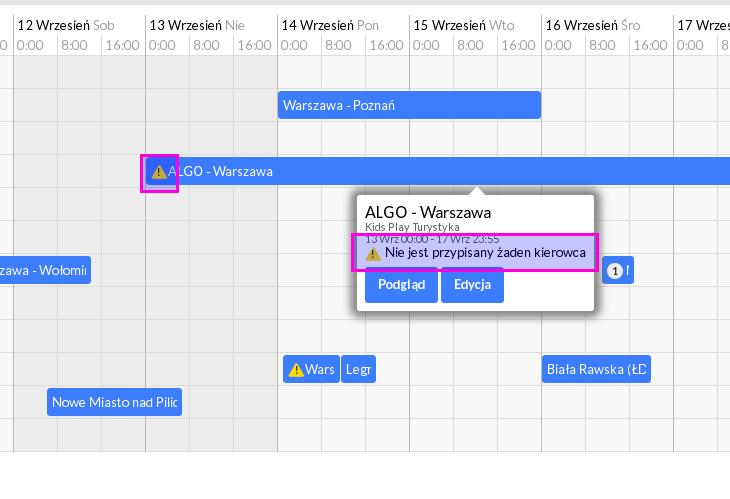Click the 15 Wrzesień Wto date header
Viewport: 730px width, 499px height.
point(464,25)
